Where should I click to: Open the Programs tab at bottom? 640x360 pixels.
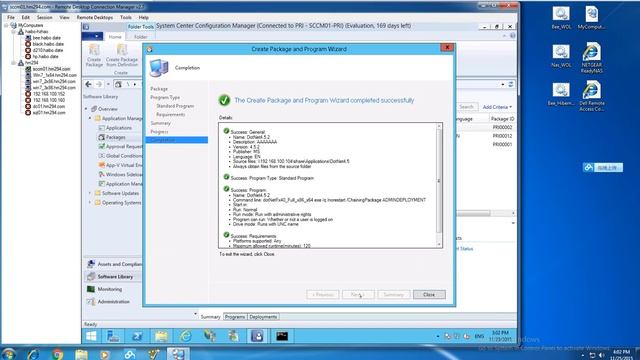click(235, 317)
